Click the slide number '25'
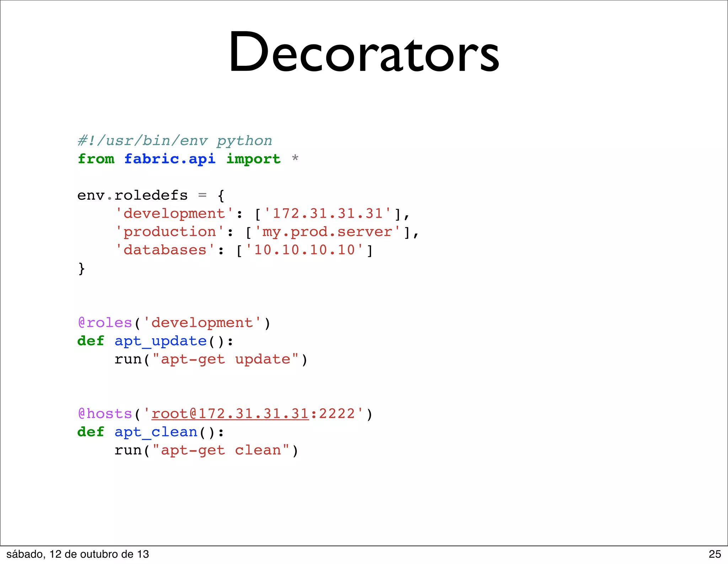Screen dimensions: 728x564 tap(715, 554)
